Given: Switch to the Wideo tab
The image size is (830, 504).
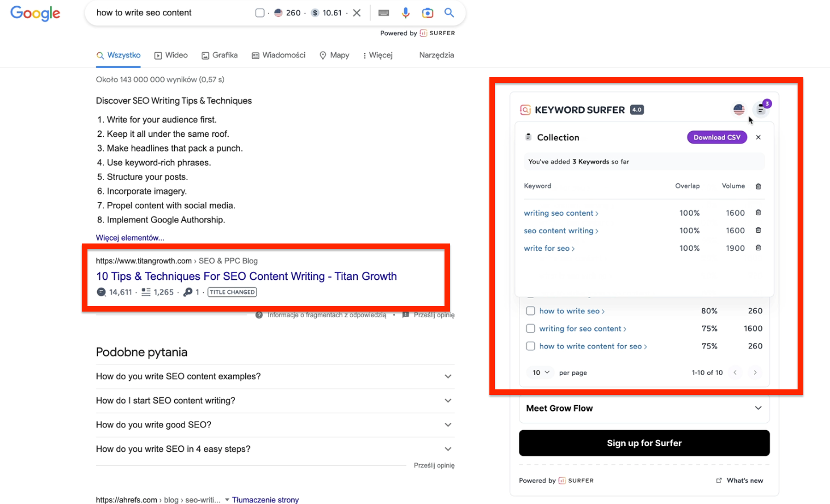Looking at the screenshot, I should 171,55.
